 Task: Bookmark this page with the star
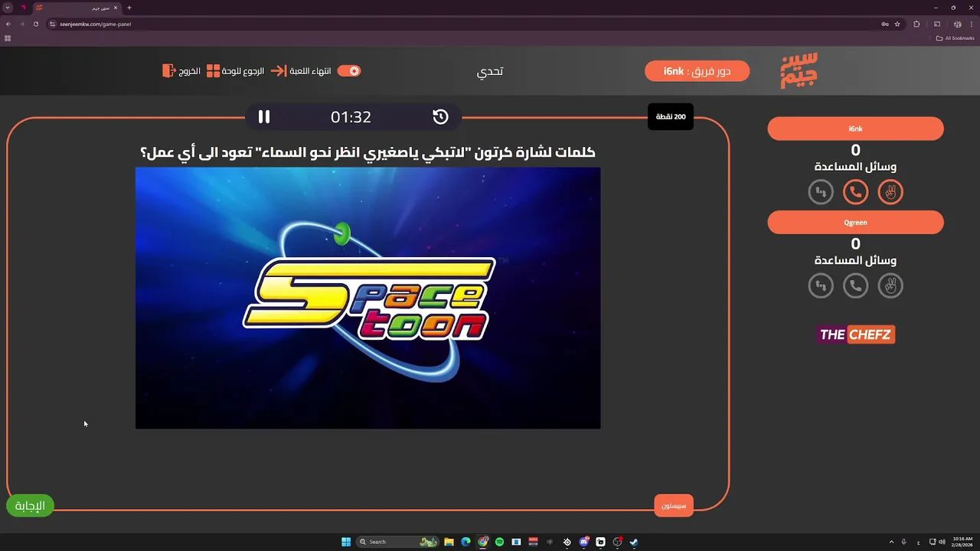coord(897,24)
